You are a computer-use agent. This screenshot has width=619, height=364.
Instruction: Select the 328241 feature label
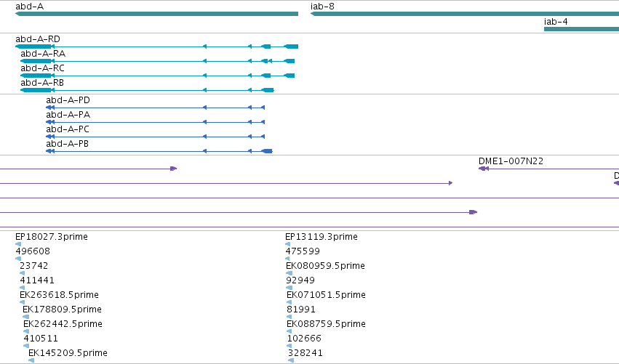305,353
